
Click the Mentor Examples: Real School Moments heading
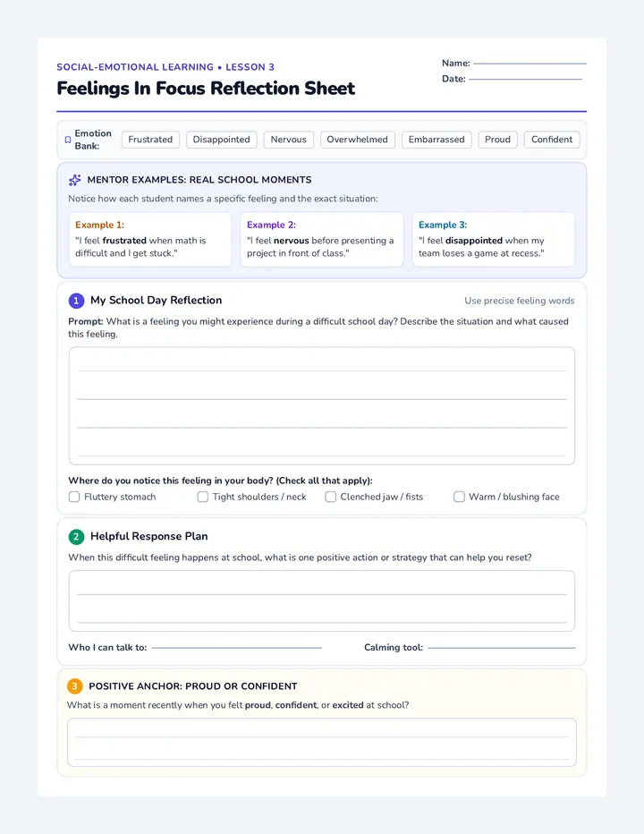click(199, 180)
